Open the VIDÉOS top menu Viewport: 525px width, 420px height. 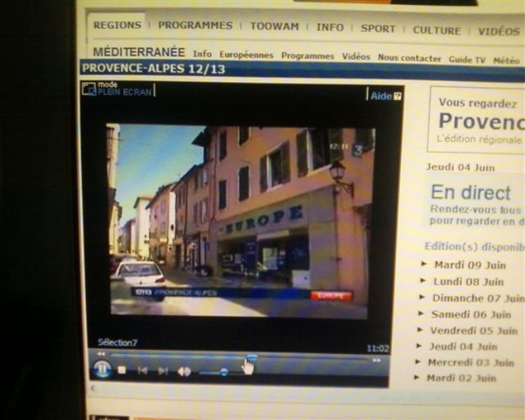(499, 31)
